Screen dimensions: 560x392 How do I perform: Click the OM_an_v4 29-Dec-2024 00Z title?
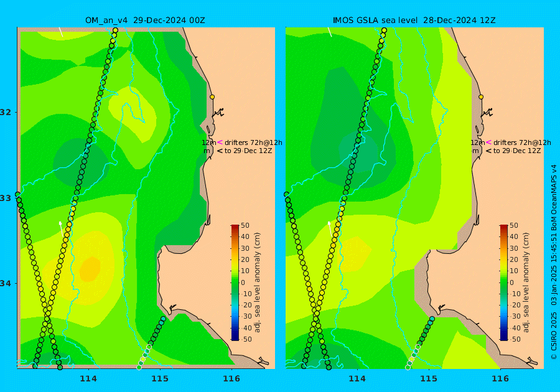(145, 21)
